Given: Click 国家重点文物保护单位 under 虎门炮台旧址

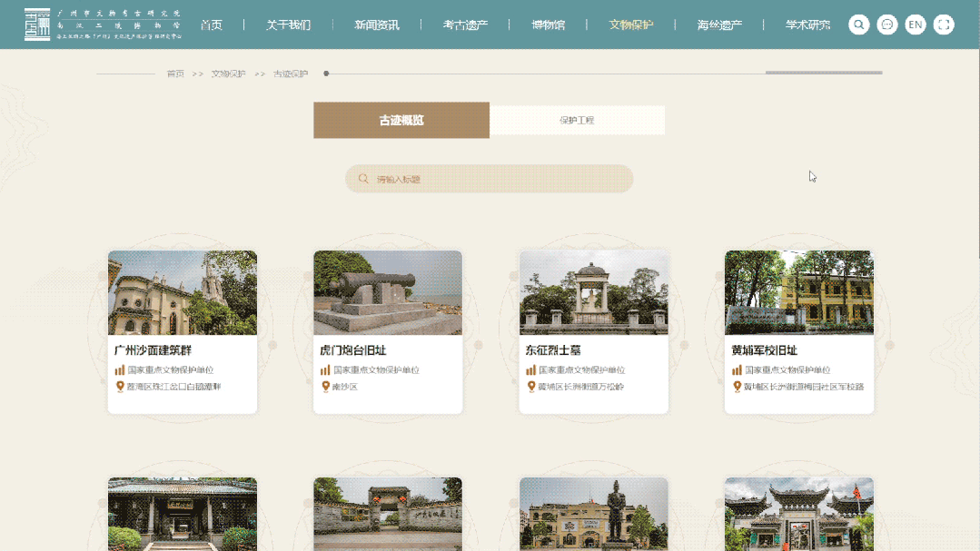Looking at the screenshot, I should pyautogui.click(x=376, y=369).
